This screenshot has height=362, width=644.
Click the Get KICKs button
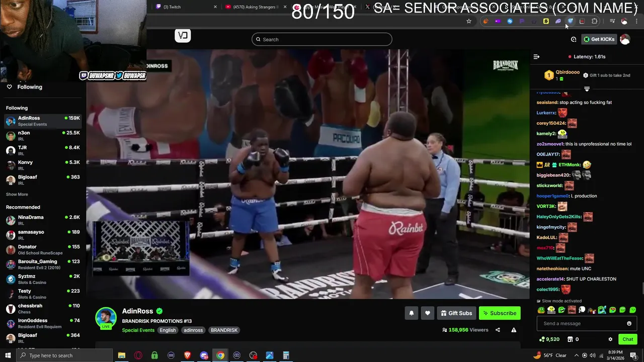599,39
